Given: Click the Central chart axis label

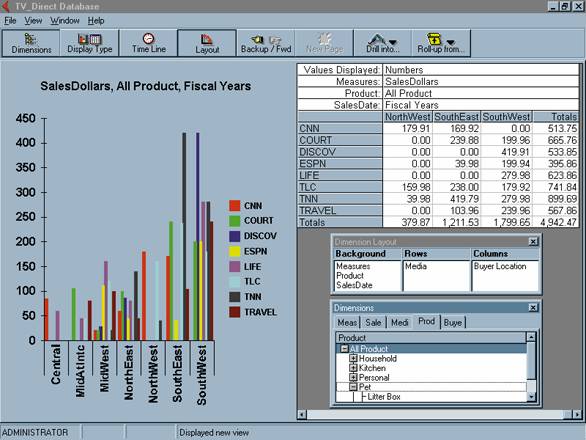Looking at the screenshot, I should (56, 364).
